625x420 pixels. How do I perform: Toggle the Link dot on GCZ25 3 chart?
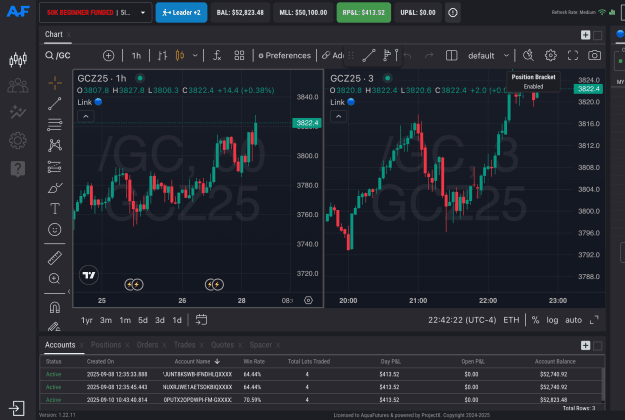[351, 102]
